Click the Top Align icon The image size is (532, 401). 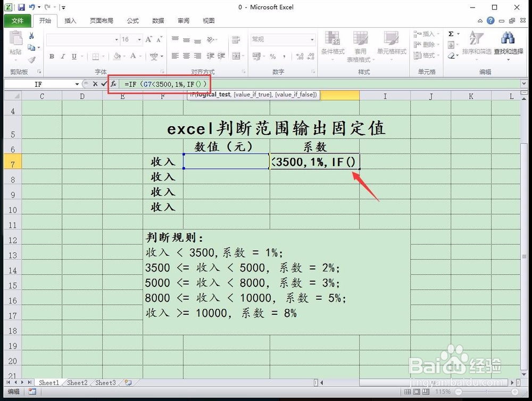175,39
